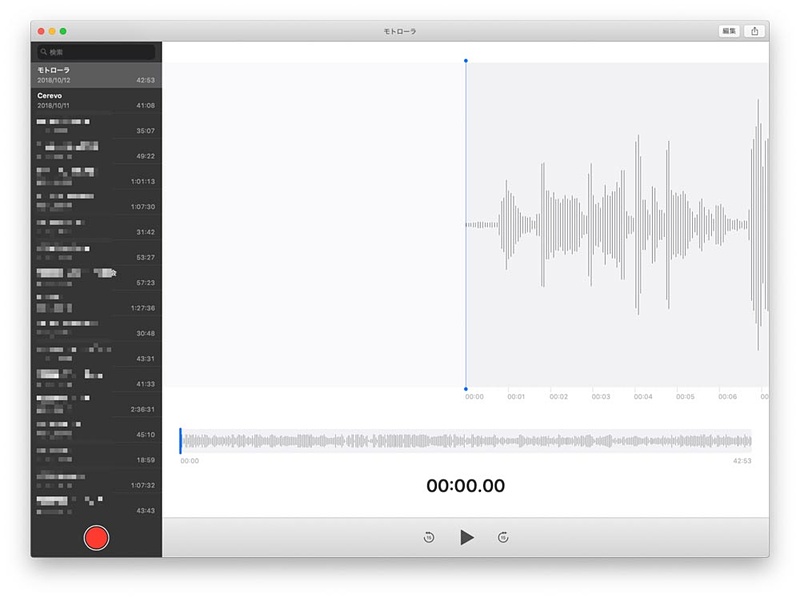This screenshot has height=598, width=800.
Task: Click the magnifying glass in the search field
Action: point(42,50)
